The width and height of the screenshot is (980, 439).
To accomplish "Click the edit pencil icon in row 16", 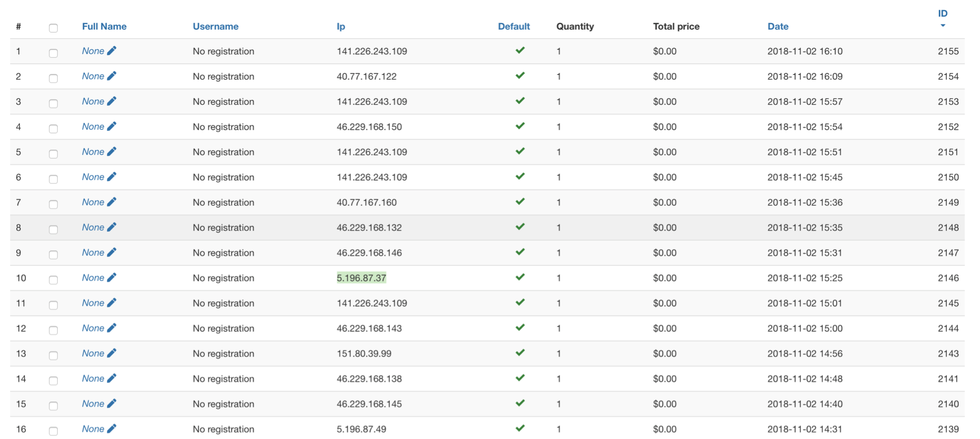I will 112,428.
